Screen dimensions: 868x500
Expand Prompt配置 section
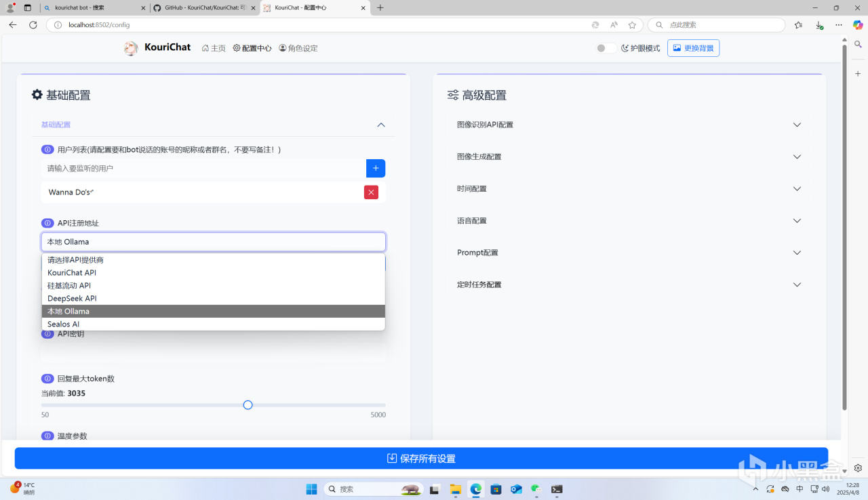pyautogui.click(x=629, y=253)
